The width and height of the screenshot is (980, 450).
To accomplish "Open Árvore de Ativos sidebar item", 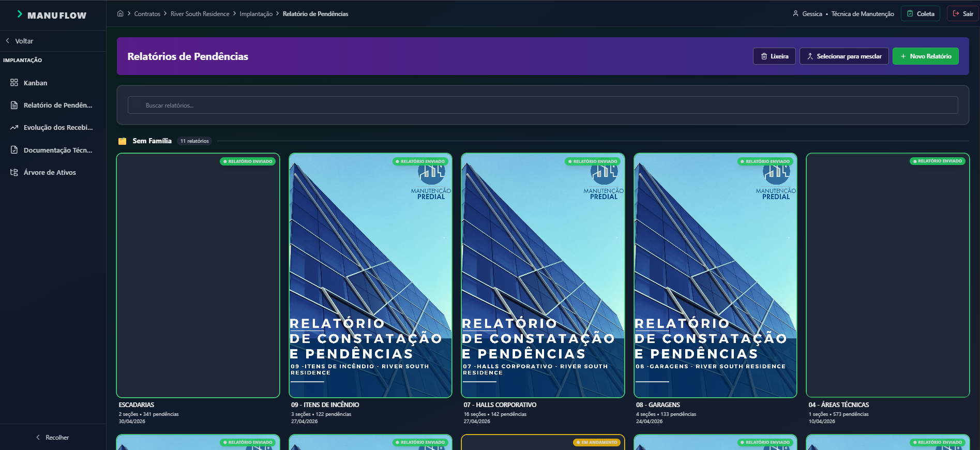I will [53, 172].
